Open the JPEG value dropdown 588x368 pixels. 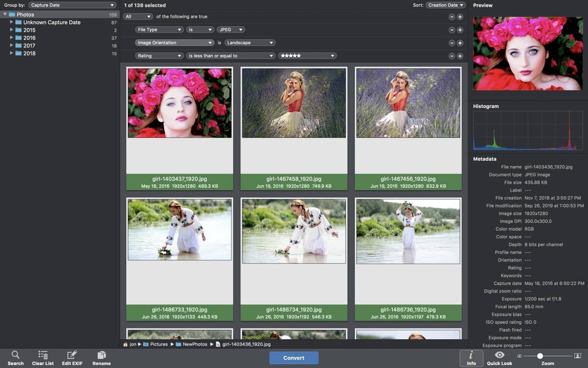click(x=231, y=30)
